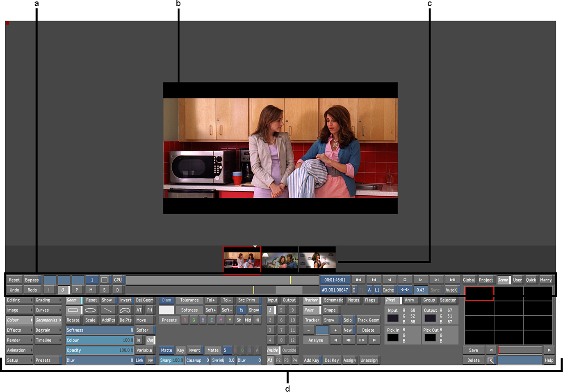Jump to the end of the timeline
This screenshot has height=392, width=563.
pos(452,280)
